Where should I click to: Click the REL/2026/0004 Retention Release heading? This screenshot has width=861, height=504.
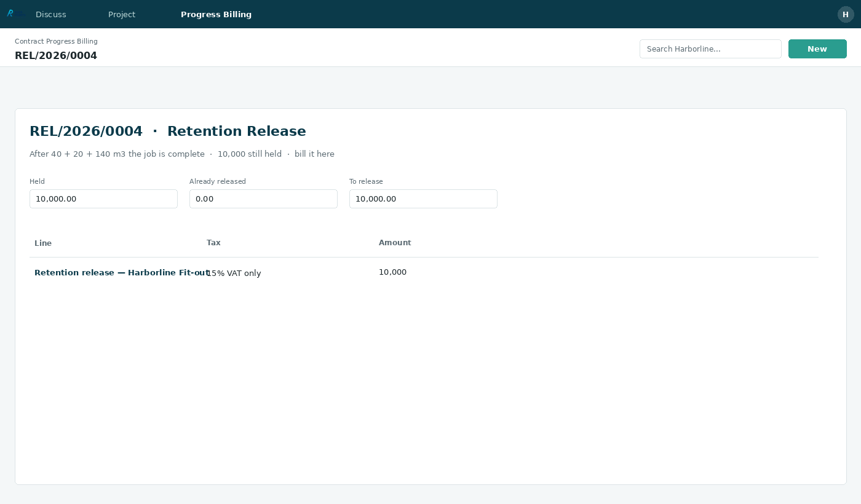[168, 131]
